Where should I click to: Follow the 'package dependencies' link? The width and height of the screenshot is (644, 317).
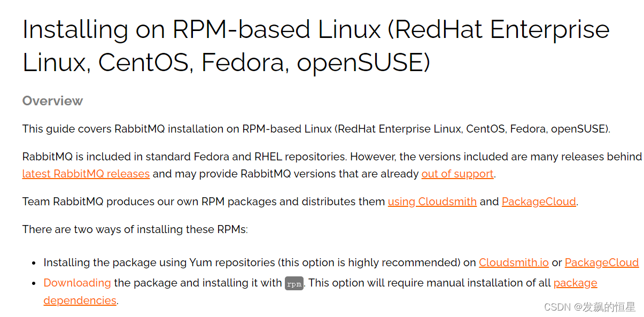576,283
